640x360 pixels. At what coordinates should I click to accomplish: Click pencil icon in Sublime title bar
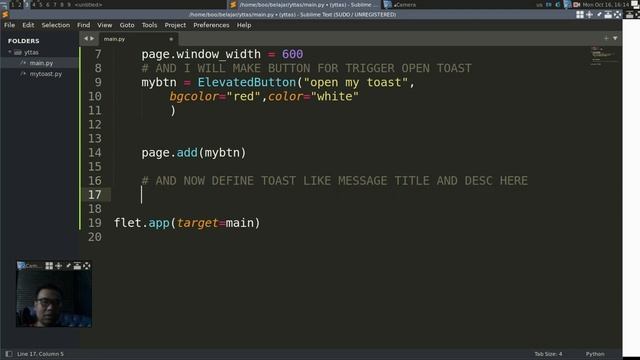tap(599, 15)
